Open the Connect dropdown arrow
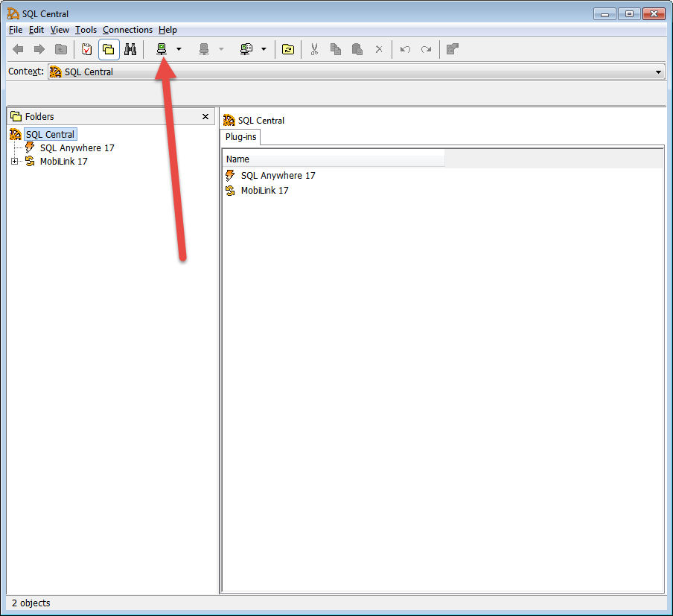The height and width of the screenshot is (616, 673). pyautogui.click(x=179, y=49)
